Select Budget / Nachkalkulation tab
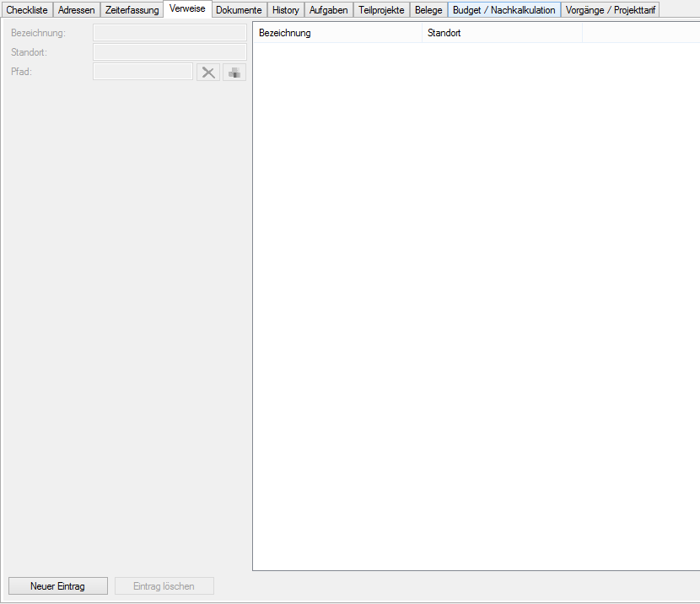 pos(504,10)
